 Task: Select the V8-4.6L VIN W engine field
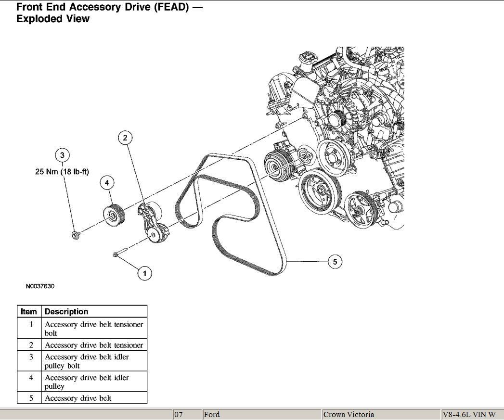[x=472, y=415]
